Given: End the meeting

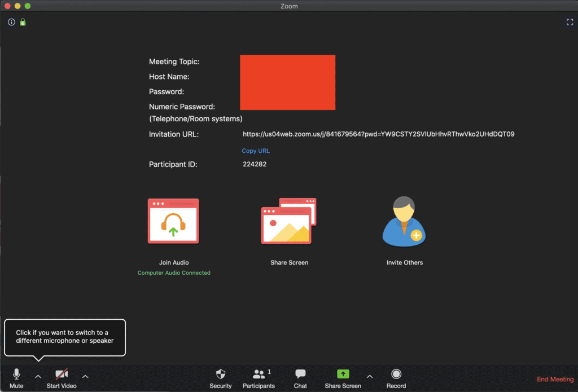Looking at the screenshot, I should coord(555,379).
